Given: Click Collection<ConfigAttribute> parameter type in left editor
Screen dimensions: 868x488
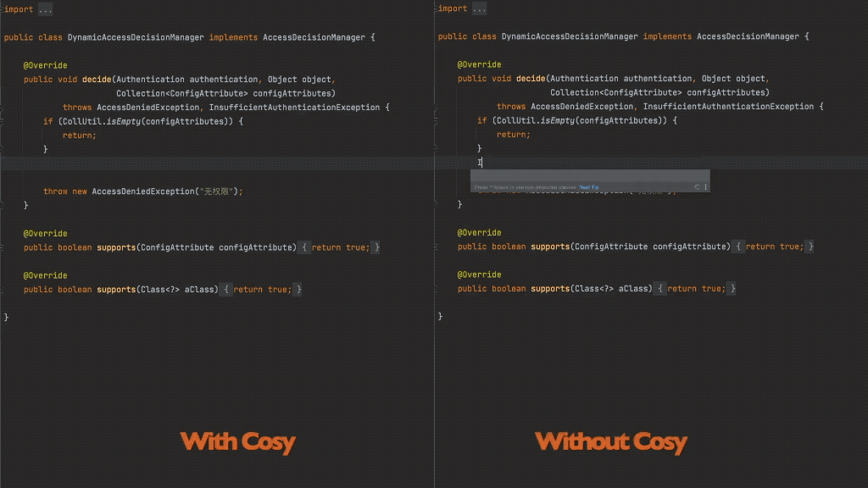Looking at the screenshot, I should coord(182,93).
